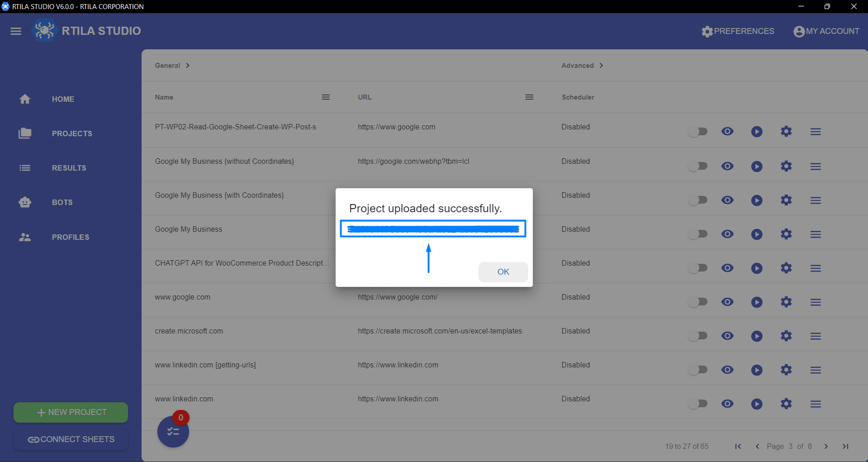Image resolution: width=868 pixels, height=462 pixels.
Task: Open My Account in header
Action: (826, 31)
